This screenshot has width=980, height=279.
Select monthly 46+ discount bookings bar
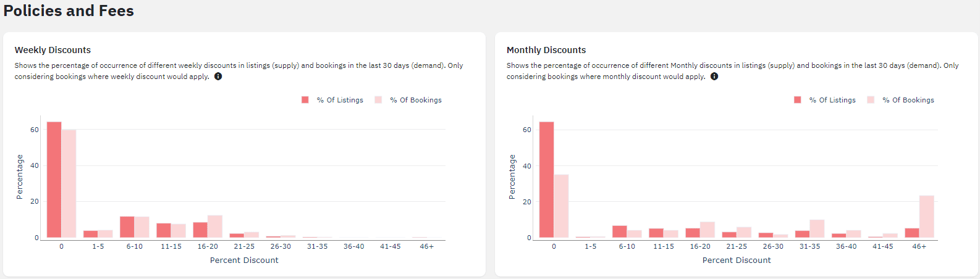(927, 217)
